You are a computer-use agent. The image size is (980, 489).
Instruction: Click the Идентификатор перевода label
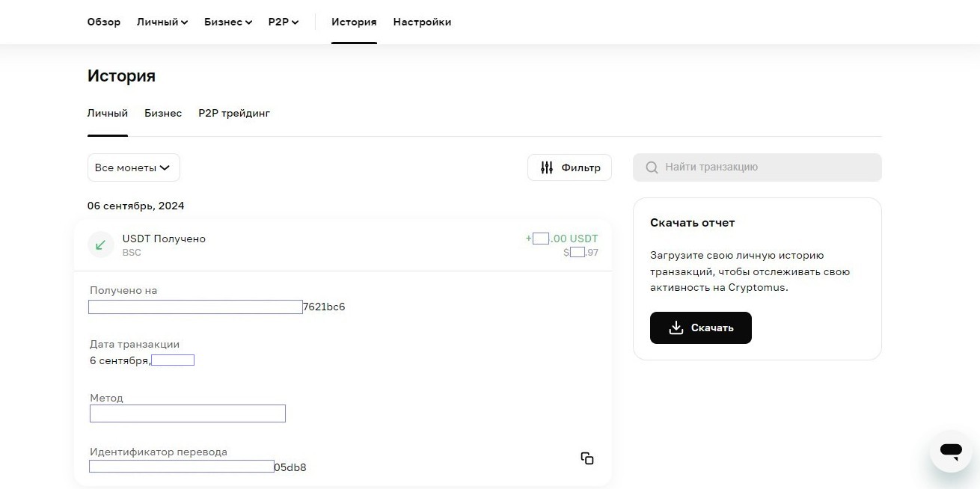click(159, 452)
